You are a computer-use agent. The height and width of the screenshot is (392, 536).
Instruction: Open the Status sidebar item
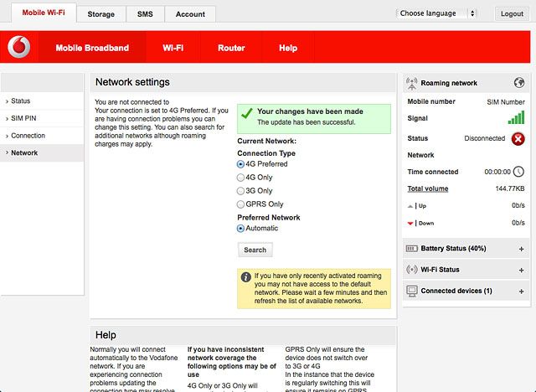[42, 101]
